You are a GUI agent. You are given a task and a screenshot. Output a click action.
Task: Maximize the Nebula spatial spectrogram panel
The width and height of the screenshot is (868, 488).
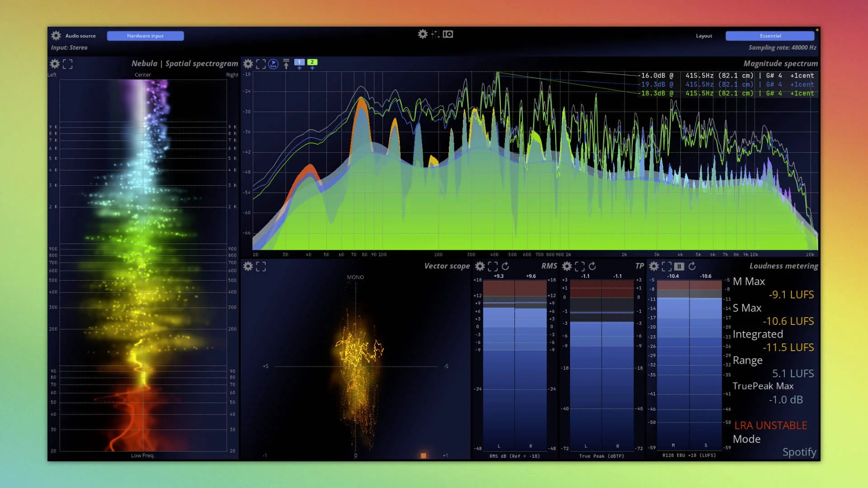pyautogui.click(x=67, y=64)
